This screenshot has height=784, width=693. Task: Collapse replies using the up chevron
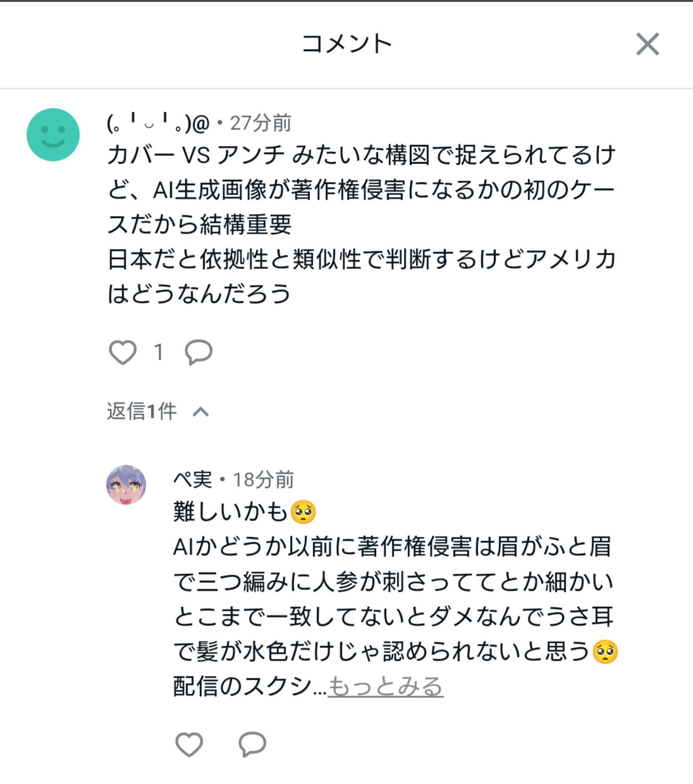tap(201, 411)
